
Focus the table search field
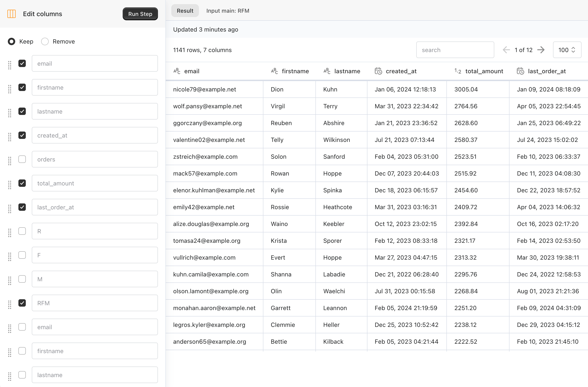(455, 50)
